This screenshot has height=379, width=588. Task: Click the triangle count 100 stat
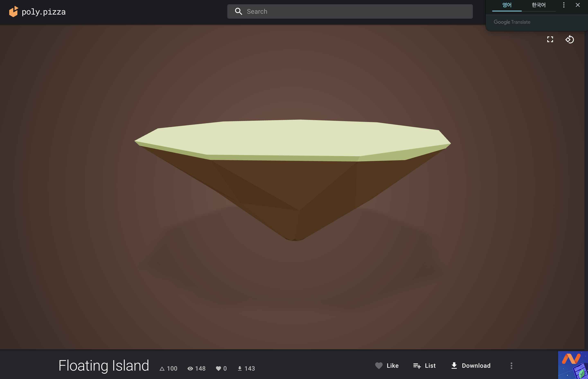pyautogui.click(x=168, y=368)
